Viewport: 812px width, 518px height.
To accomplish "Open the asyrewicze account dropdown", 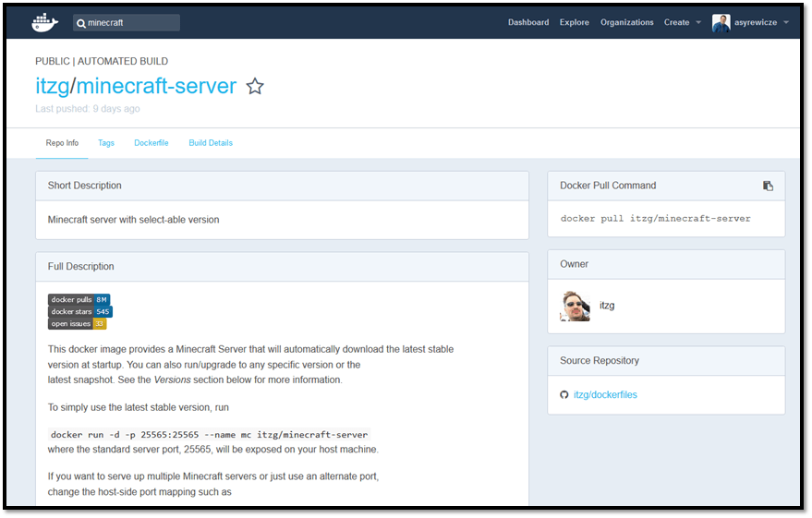I will 761,23.
